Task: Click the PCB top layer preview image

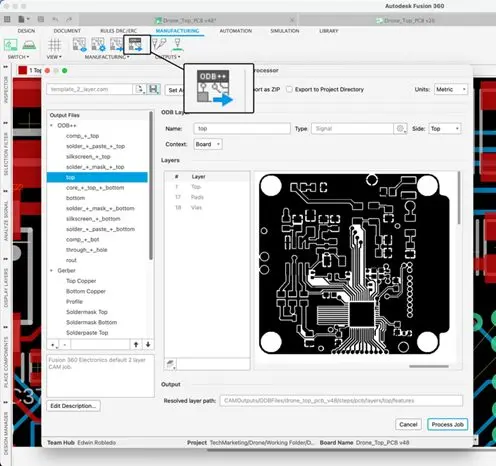Action: pyautogui.click(x=355, y=264)
